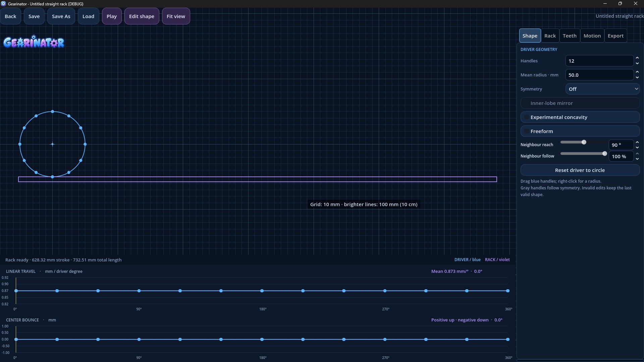The width and height of the screenshot is (644, 362).
Task: Minimize the Gearinator window
Action: coord(605,4)
